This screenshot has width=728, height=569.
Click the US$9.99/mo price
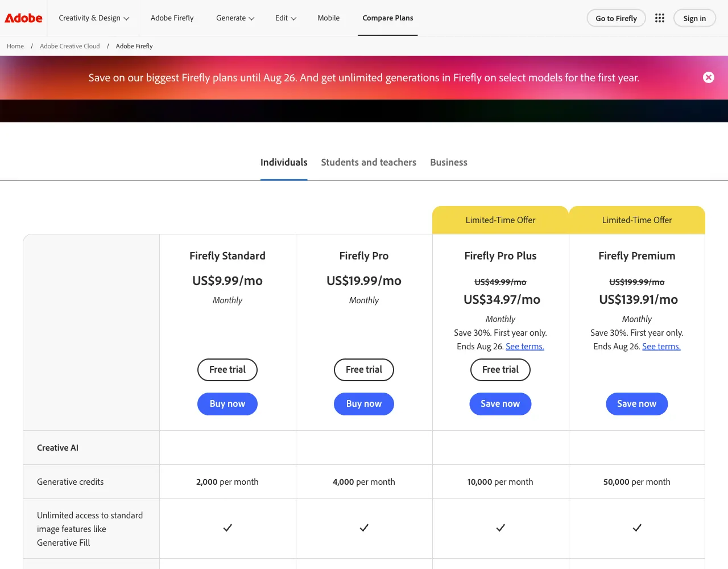tap(227, 281)
